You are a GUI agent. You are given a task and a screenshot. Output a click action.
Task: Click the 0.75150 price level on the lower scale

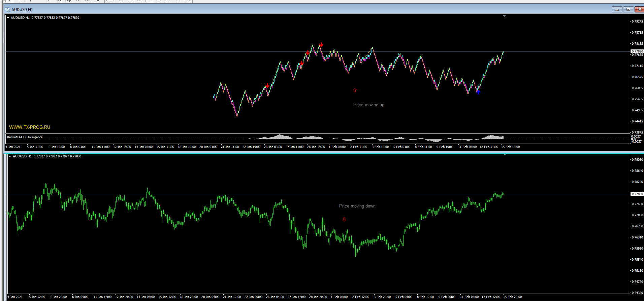(x=637, y=271)
